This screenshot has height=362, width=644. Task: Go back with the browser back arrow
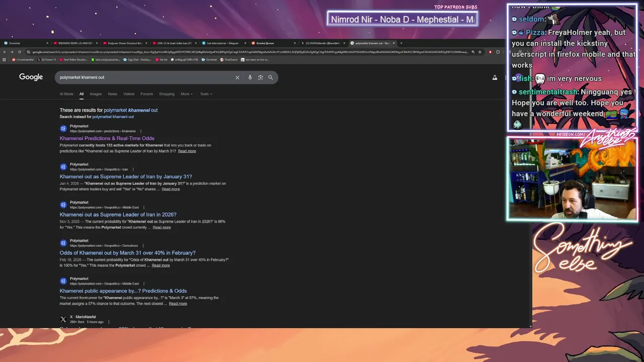click(x=5, y=52)
